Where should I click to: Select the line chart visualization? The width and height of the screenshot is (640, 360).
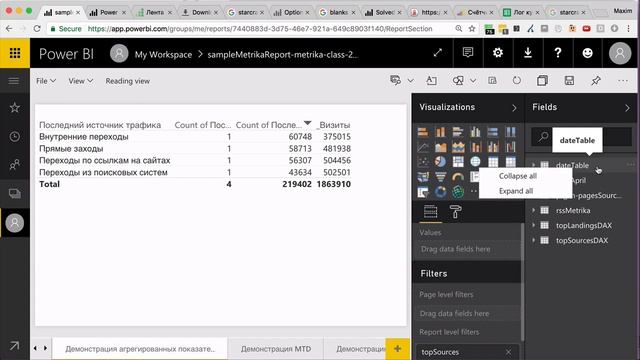(423, 147)
